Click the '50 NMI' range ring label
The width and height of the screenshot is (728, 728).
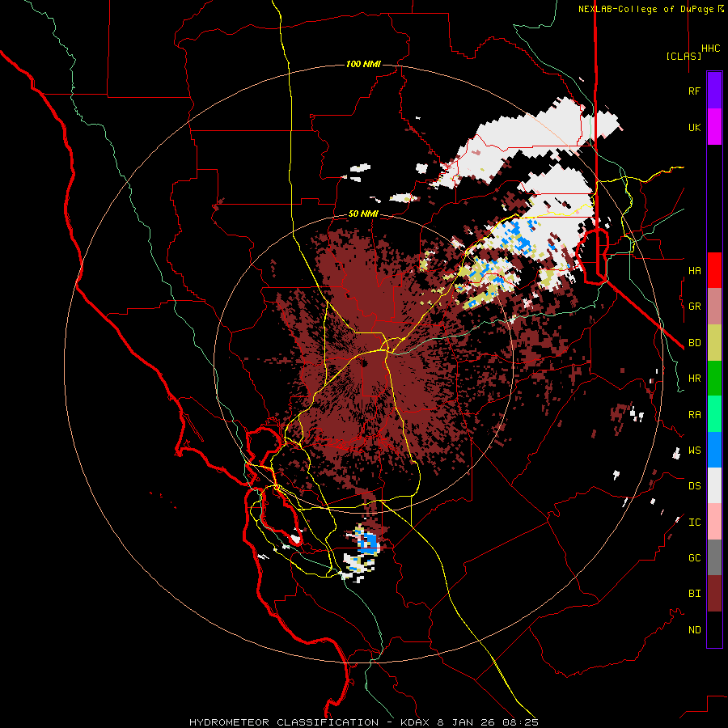pos(363,214)
